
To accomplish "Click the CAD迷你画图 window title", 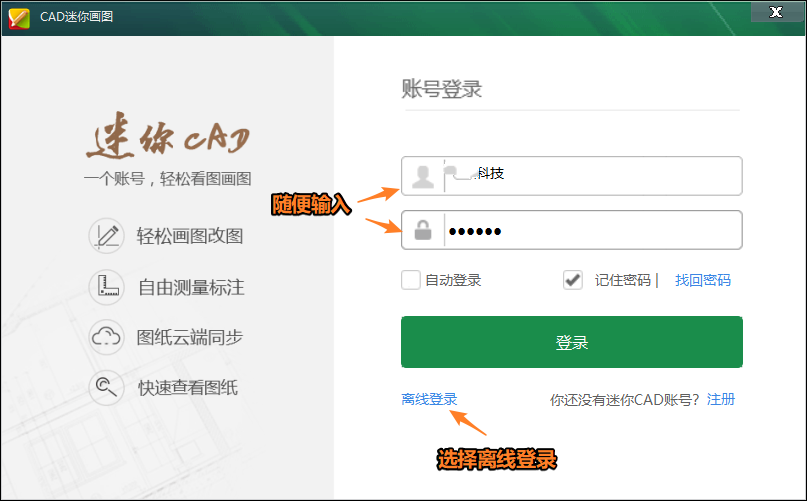I will click(x=77, y=16).
